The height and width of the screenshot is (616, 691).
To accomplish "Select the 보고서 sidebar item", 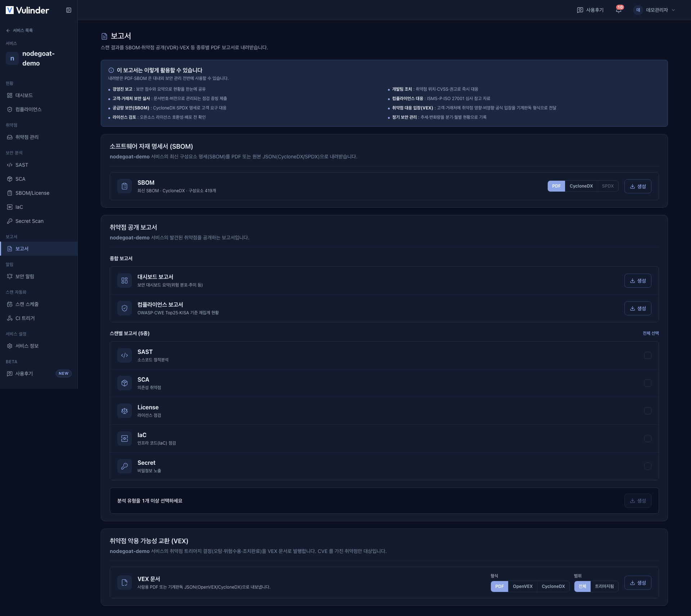I will click(39, 249).
